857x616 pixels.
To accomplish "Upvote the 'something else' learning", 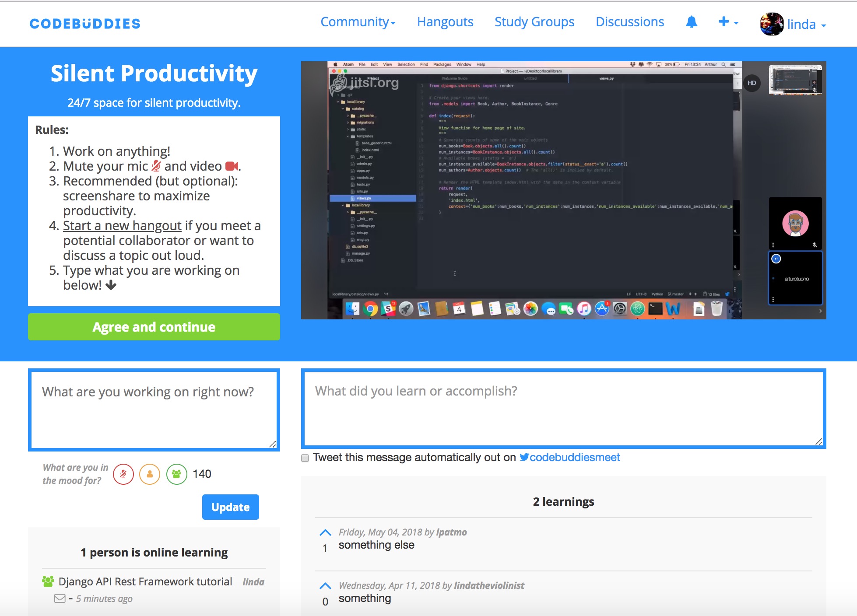I will pos(325,532).
